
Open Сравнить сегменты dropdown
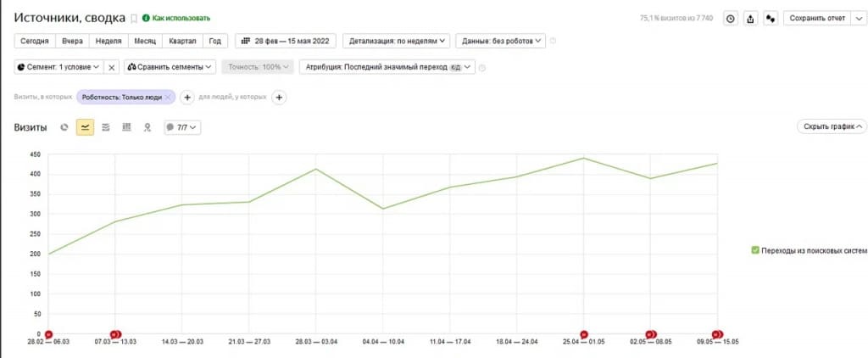tap(170, 67)
